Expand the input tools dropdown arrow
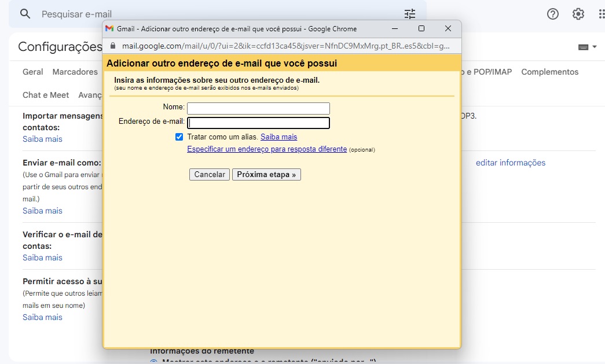 [595, 47]
